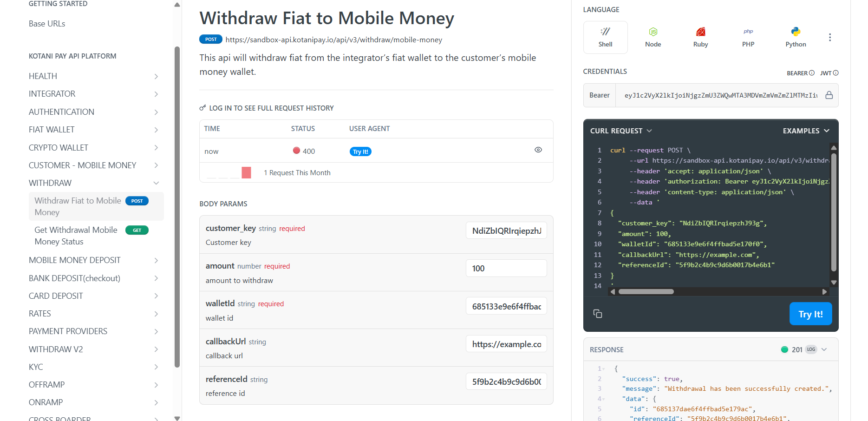The image size is (868, 421).
Task: Click the '1 Request This Month' text
Action: [297, 173]
